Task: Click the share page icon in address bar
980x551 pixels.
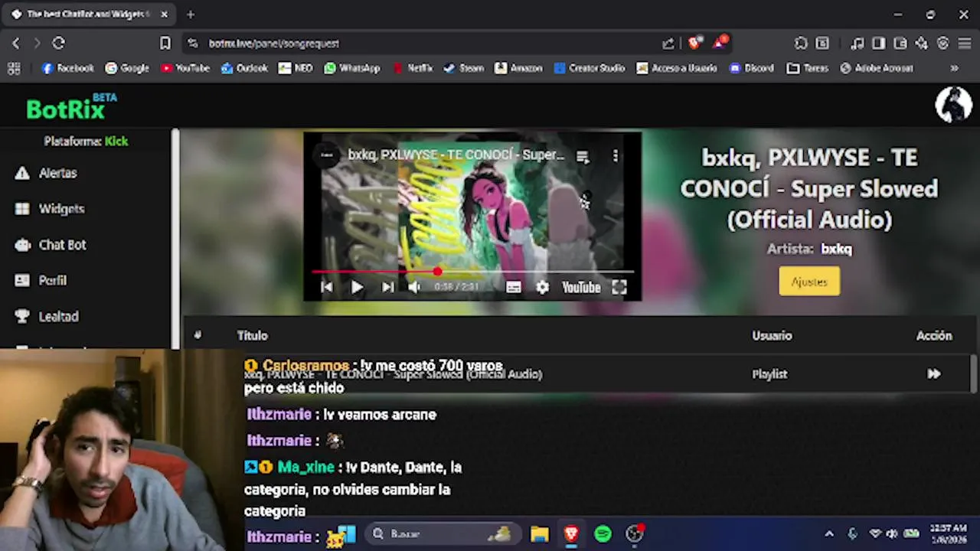Action: point(668,44)
